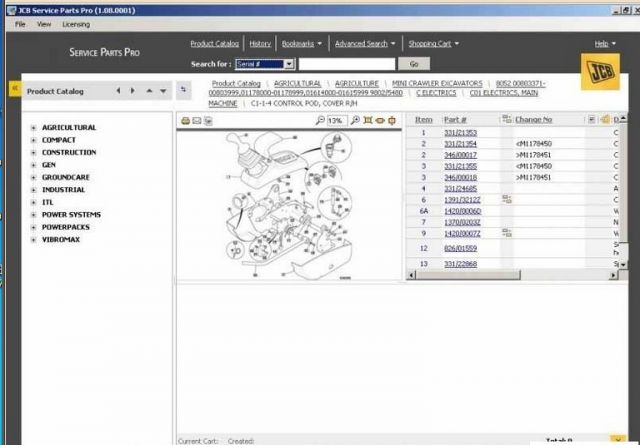
Task: Open the supersession icon for part 1391/32122
Action: pos(507,199)
